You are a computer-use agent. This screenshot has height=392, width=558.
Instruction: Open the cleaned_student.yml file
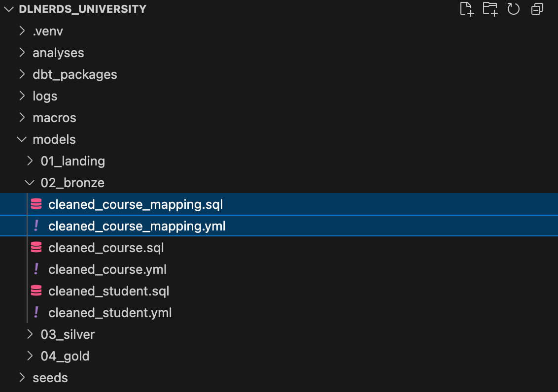pos(110,313)
